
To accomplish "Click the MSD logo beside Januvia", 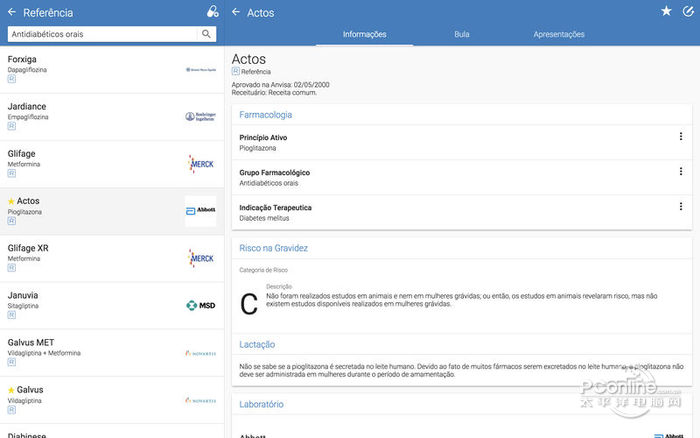I will coord(200,306).
